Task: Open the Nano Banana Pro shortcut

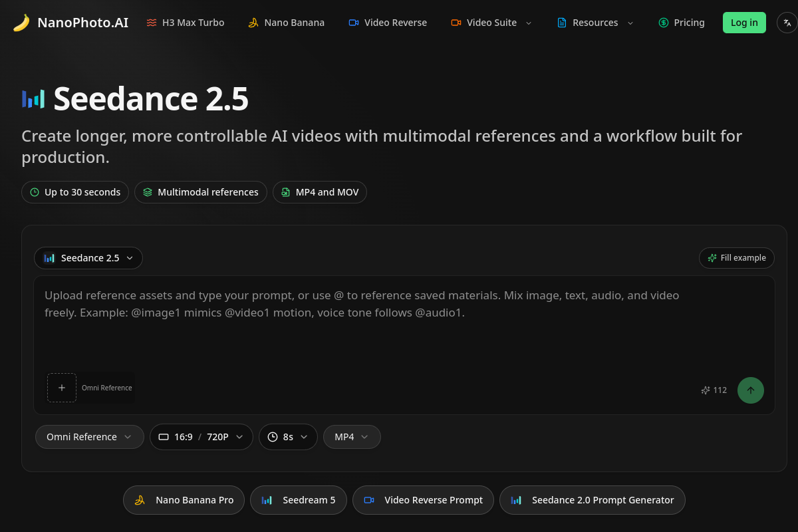Action: 184,500
